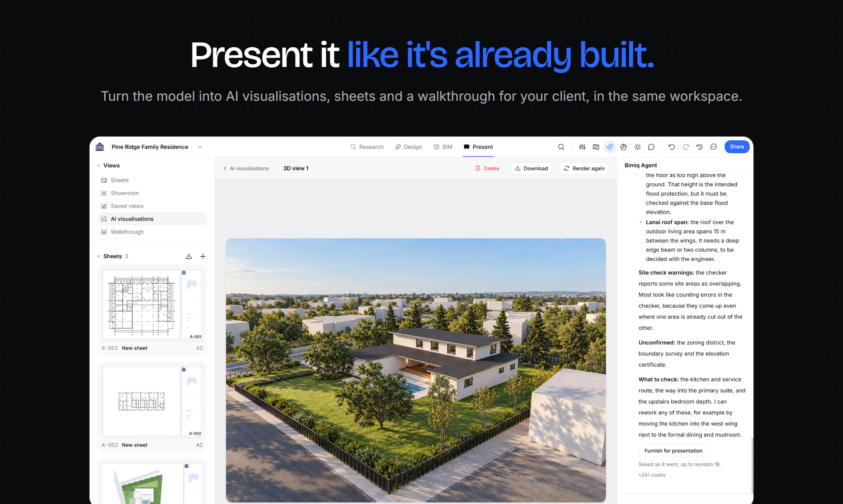Viewport: 843px width, 504px height.
Task: Open the A-001 floor plan sheet thumbnail
Action: pyautogui.click(x=152, y=304)
